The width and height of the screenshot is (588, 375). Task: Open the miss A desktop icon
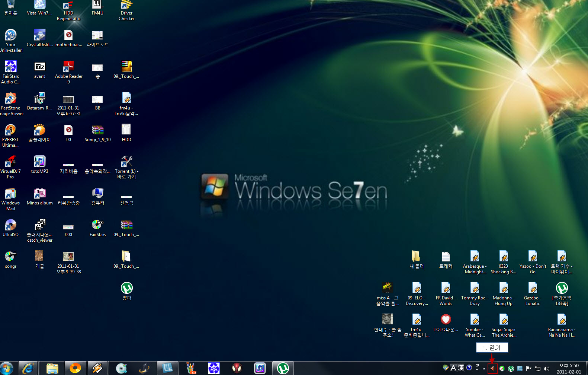point(388,294)
